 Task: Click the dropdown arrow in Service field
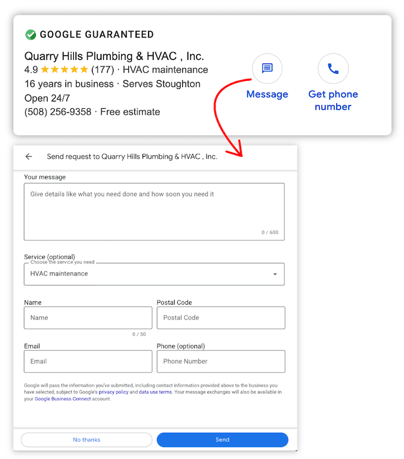[275, 274]
